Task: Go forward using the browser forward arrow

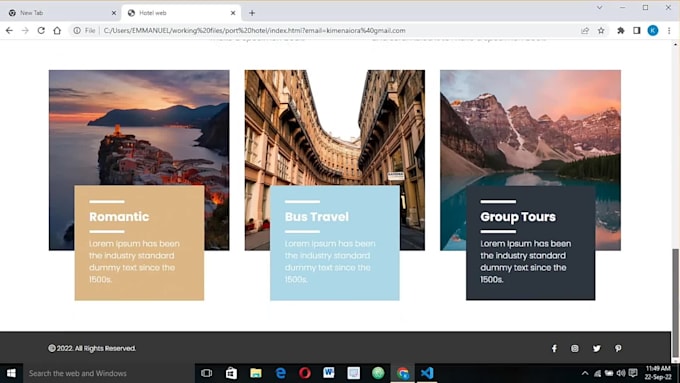Action: pos(25,30)
